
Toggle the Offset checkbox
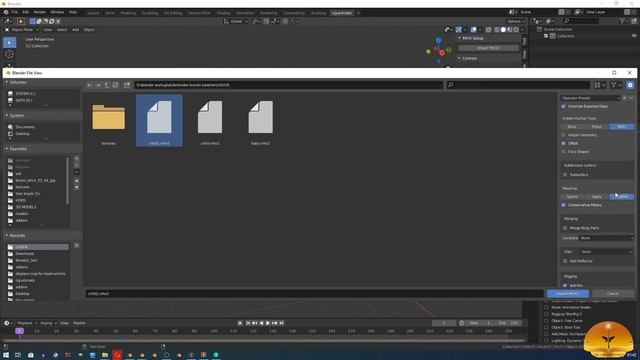tap(564, 143)
